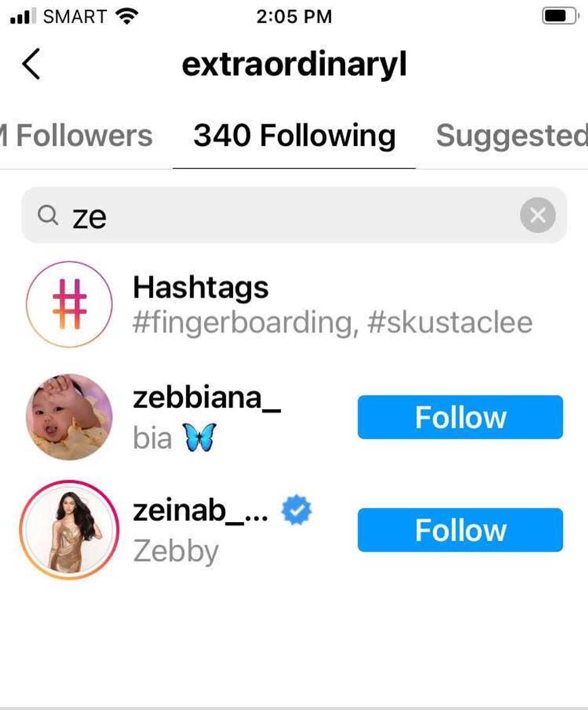
Task: Switch to the Suggested tab
Action: point(512,136)
